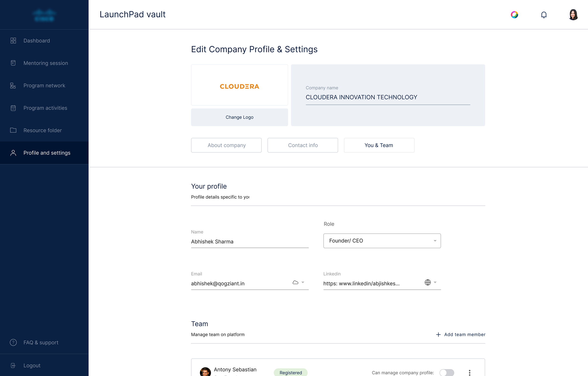Image resolution: width=588 pixels, height=376 pixels.
Task: Click the Mentoring session document icon
Action: pyautogui.click(x=13, y=63)
